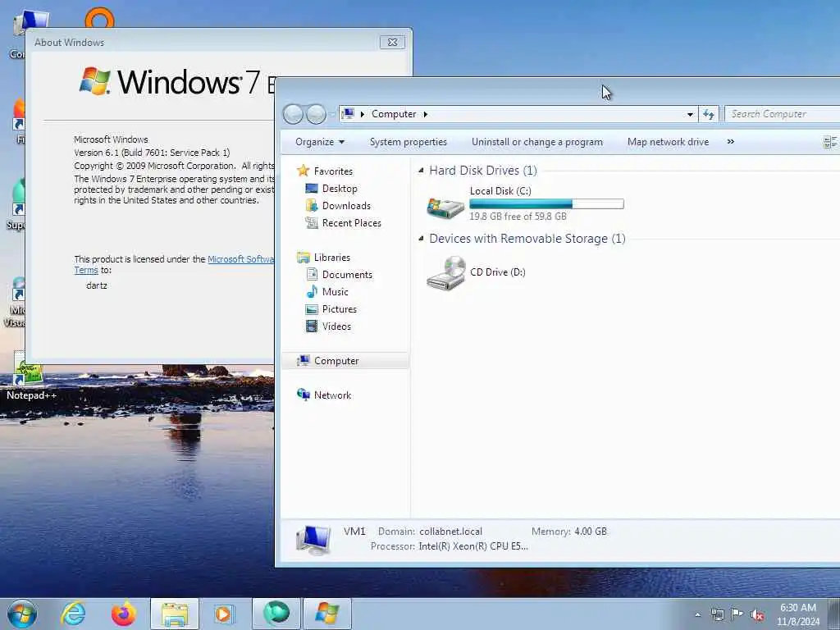This screenshot has height=630, width=840.
Task: Select Network in navigation pane
Action: pyautogui.click(x=332, y=395)
